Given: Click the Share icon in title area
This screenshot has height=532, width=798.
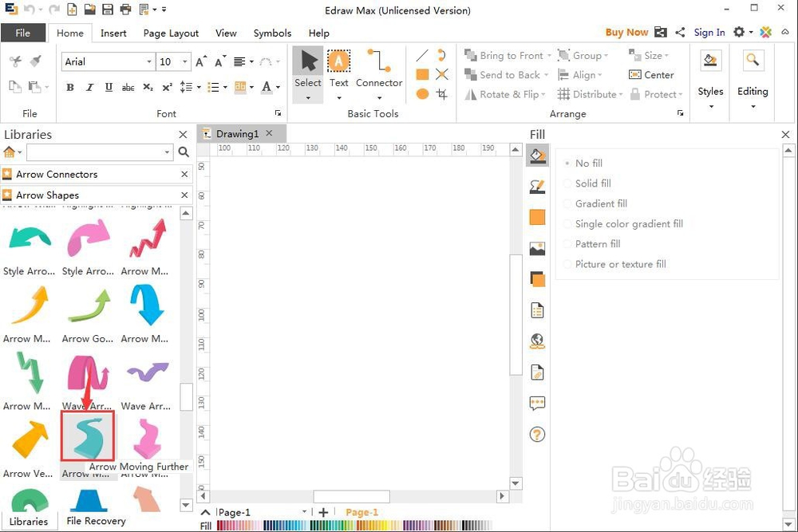Looking at the screenshot, I should (680, 32).
